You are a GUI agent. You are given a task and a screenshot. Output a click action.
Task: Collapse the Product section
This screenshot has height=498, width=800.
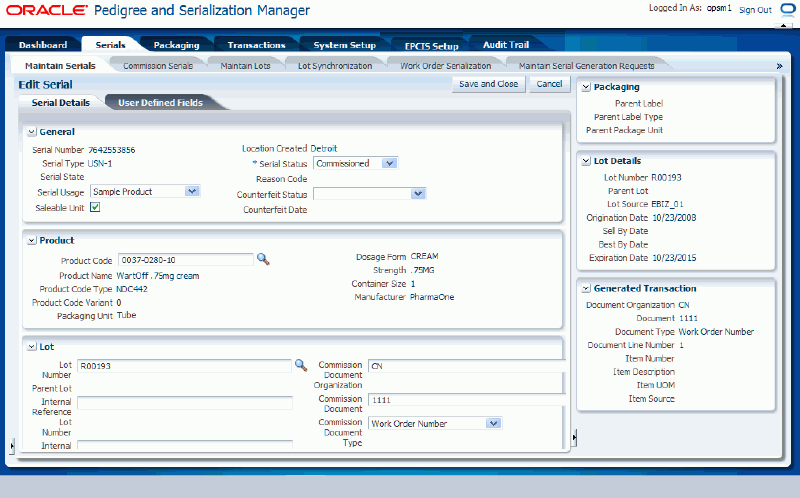pyautogui.click(x=32, y=240)
